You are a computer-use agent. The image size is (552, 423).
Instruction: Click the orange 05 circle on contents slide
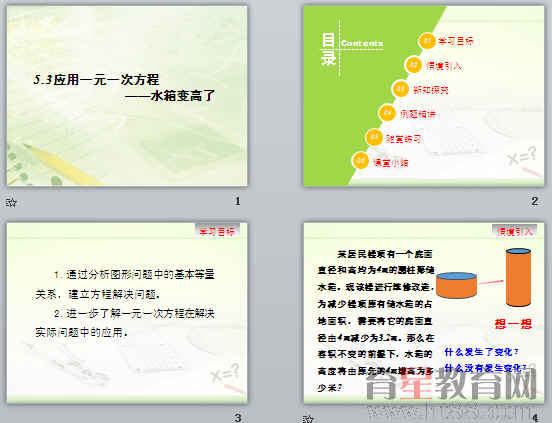374,138
